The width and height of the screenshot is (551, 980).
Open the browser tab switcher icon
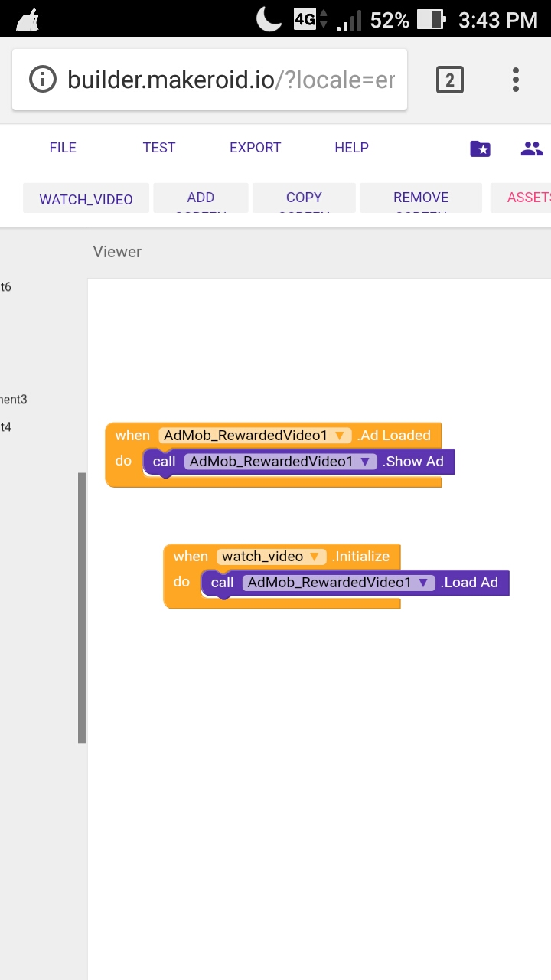click(449, 80)
